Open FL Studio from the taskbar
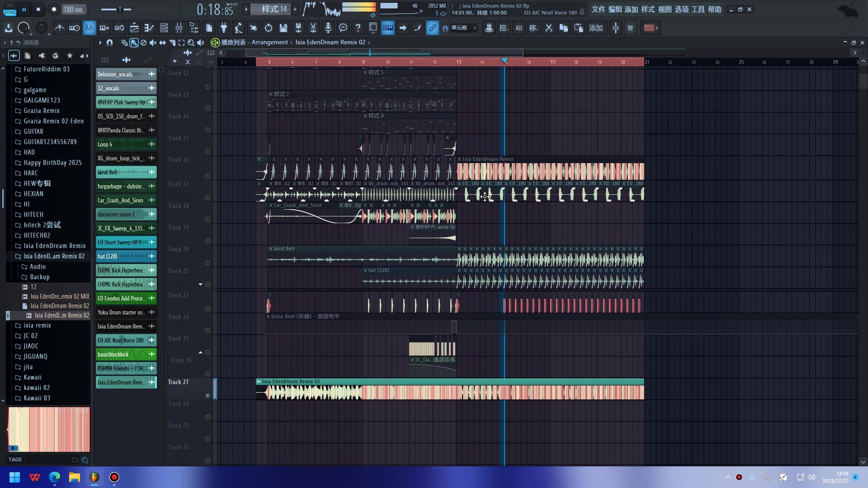The height and width of the screenshot is (488, 868). point(94,477)
